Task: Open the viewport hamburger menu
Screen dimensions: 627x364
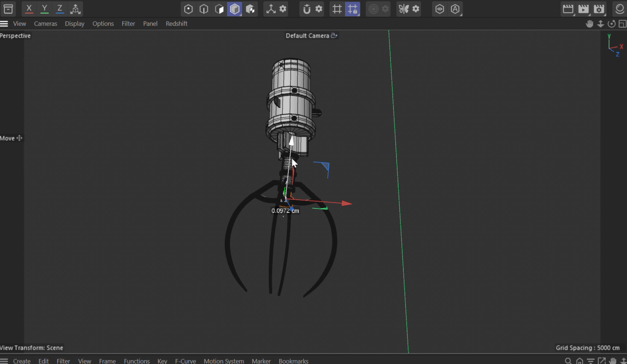Action: point(4,24)
